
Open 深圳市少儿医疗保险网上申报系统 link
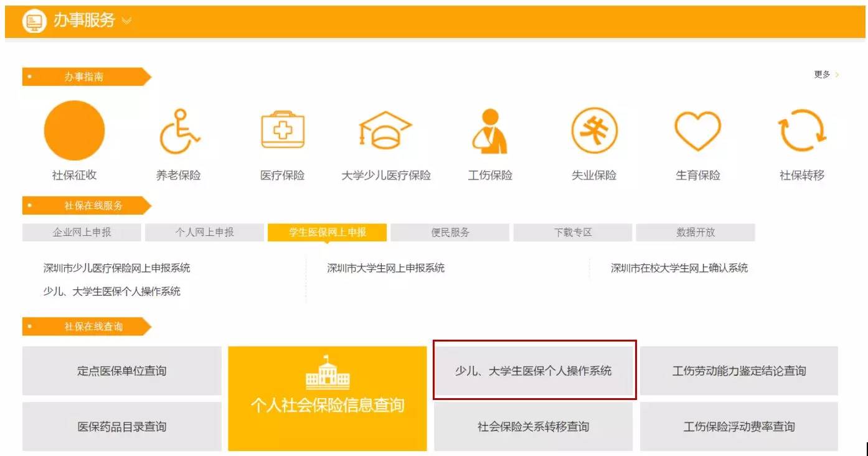coord(116,268)
